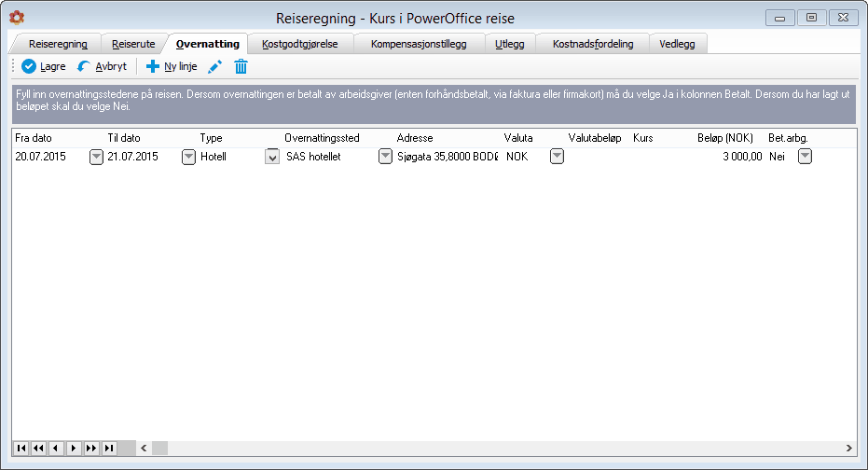
Task: Go to first record navigation button
Action: point(21,448)
